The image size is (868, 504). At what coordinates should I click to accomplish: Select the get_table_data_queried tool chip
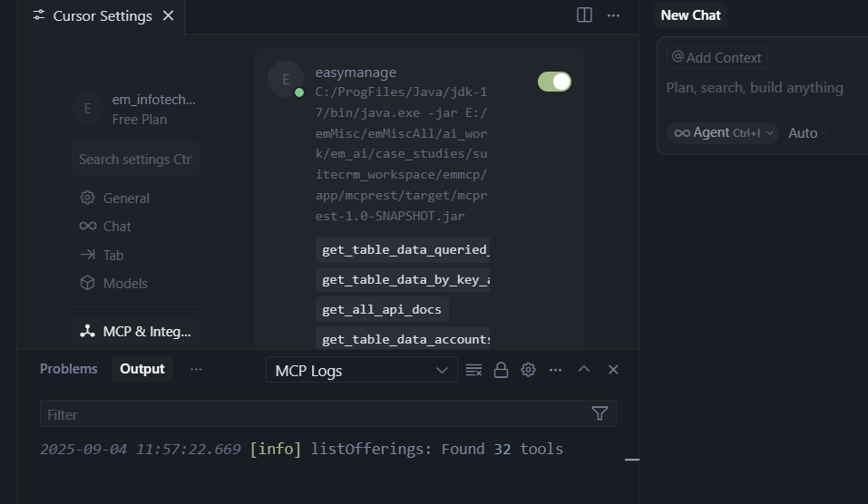click(x=403, y=249)
